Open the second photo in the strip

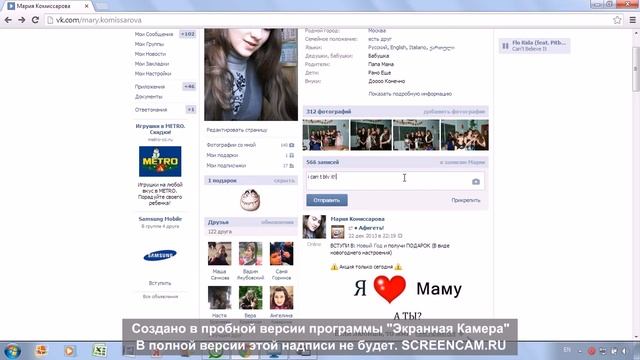click(371, 135)
